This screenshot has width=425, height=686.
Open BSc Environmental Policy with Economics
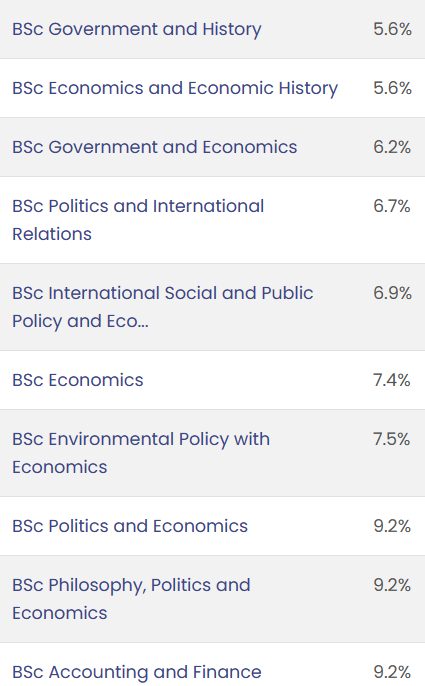[x=140, y=453]
